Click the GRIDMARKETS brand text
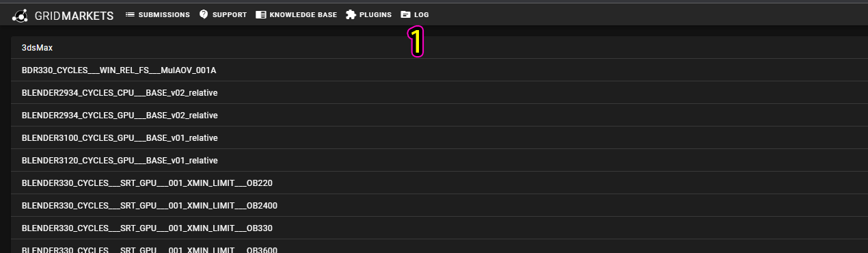The image size is (868, 253). coord(74,15)
